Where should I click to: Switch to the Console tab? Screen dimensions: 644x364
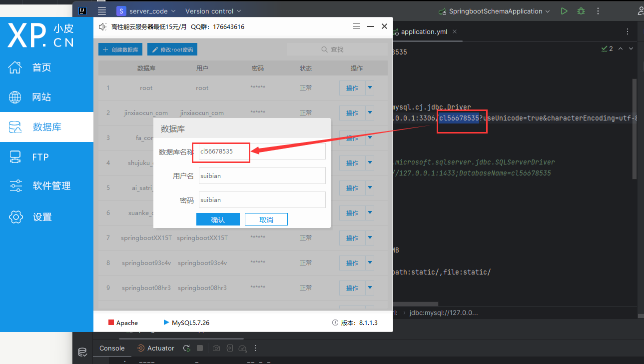tap(112, 348)
